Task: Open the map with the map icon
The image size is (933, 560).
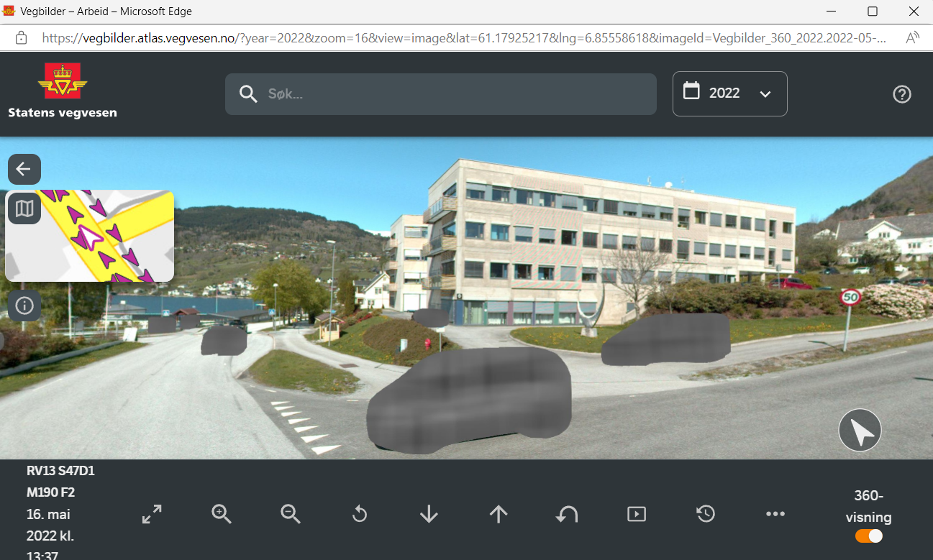Action: pos(24,208)
